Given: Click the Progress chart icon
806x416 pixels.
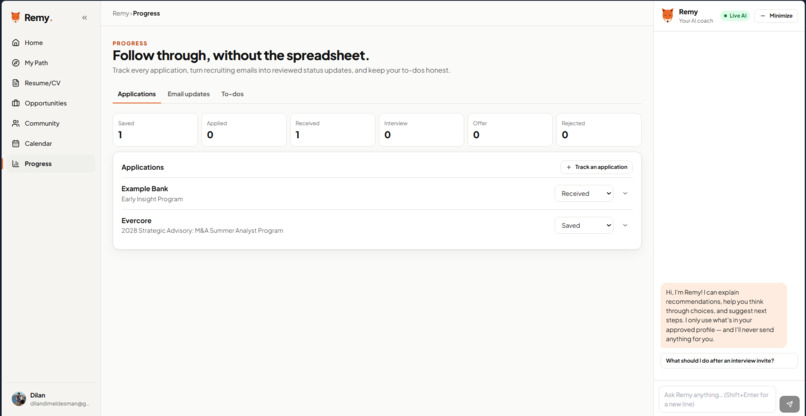Looking at the screenshot, I should (x=15, y=164).
